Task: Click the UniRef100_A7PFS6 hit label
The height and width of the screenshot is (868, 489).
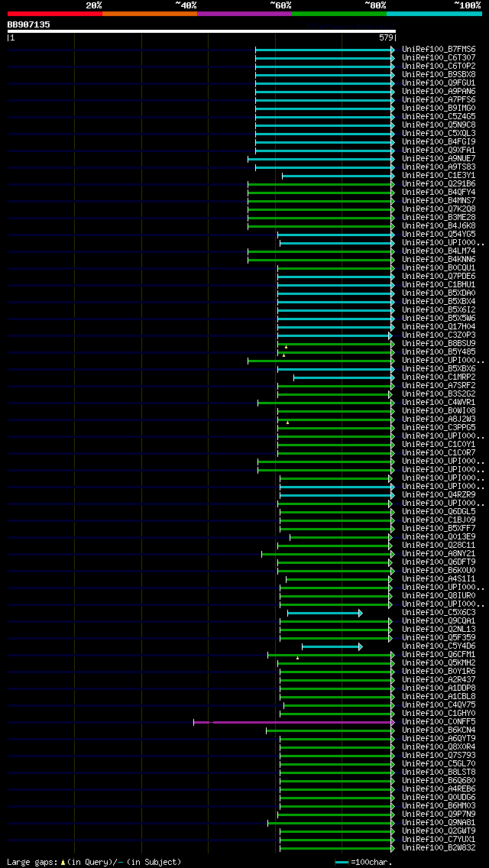Action: click(x=439, y=99)
